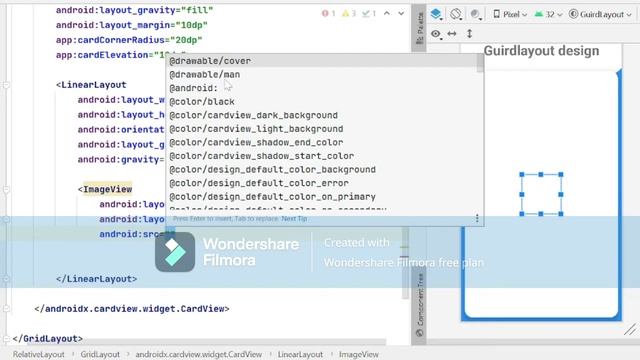This screenshot has width=640, height=360.
Task: Select the LinearLayout breadcrumb
Action: (x=300, y=354)
